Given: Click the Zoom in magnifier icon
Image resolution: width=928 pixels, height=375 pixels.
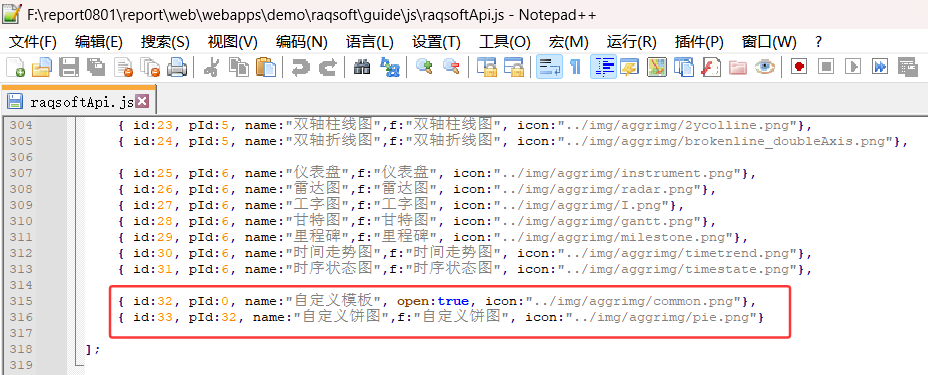Looking at the screenshot, I should pos(424,67).
